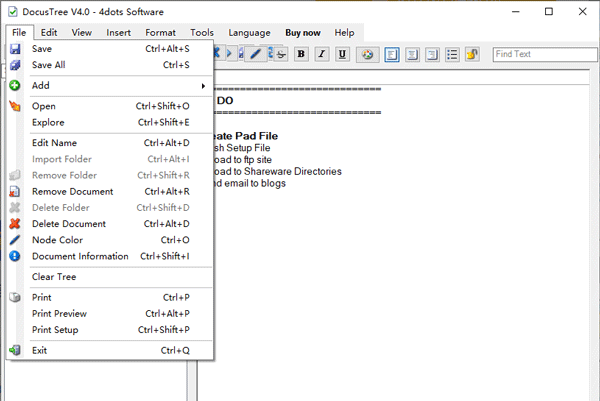Align text right in toolbar
Viewport: 600px width, 401px height.
pyautogui.click(x=432, y=54)
